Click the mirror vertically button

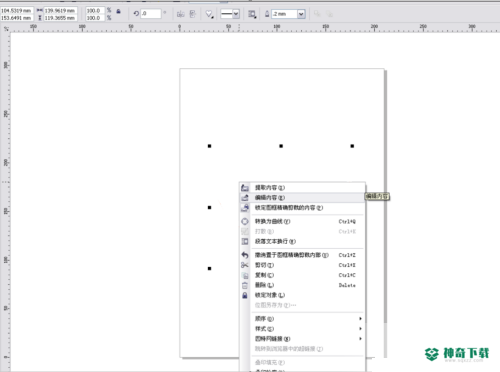click(x=193, y=14)
